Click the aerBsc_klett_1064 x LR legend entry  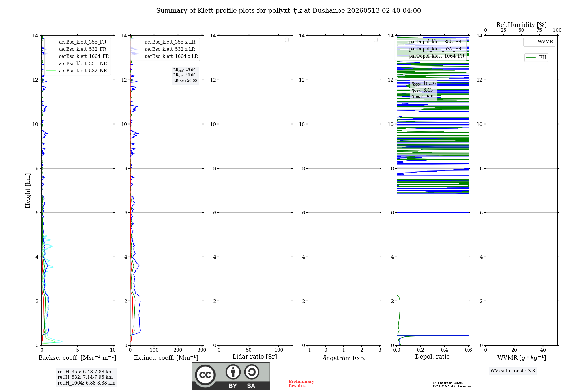click(165, 56)
